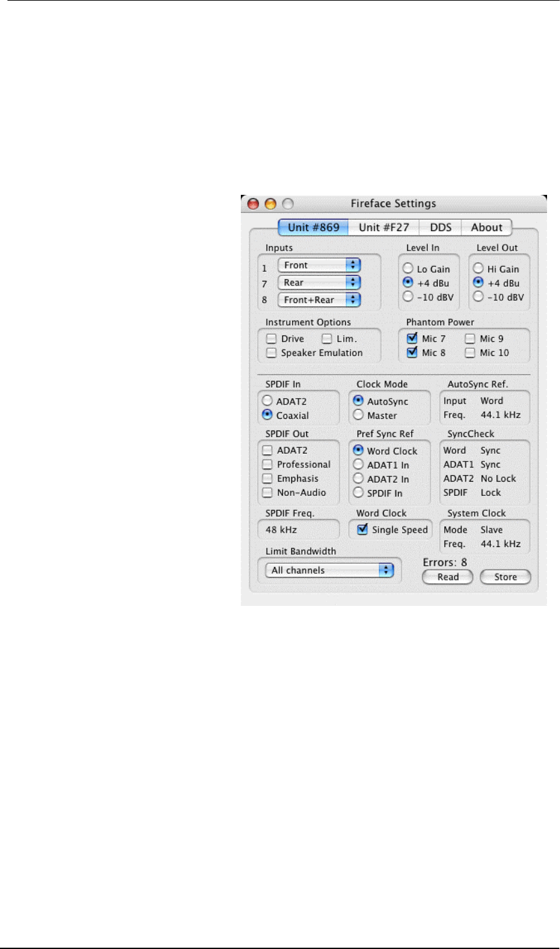Uncheck Word Clock Single Speed
The width and height of the screenshot is (560, 949).
pyautogui.click(x=363, y=529)
